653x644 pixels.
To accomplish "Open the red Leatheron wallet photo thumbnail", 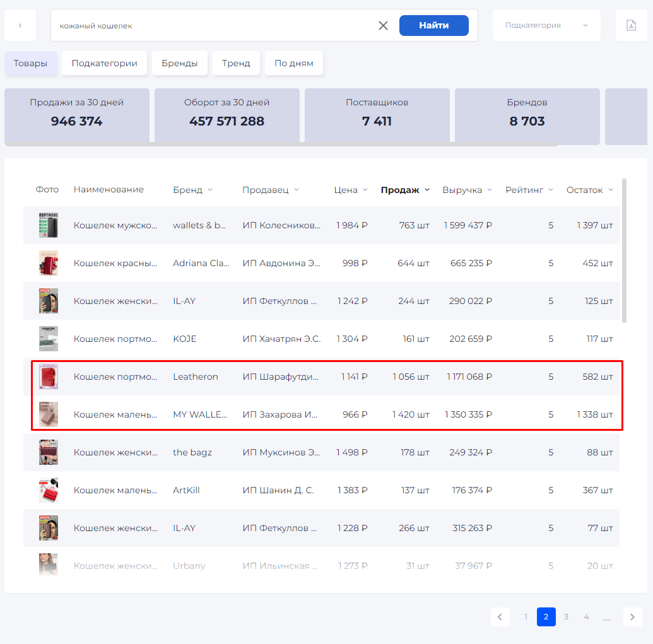I will (49, 377).
